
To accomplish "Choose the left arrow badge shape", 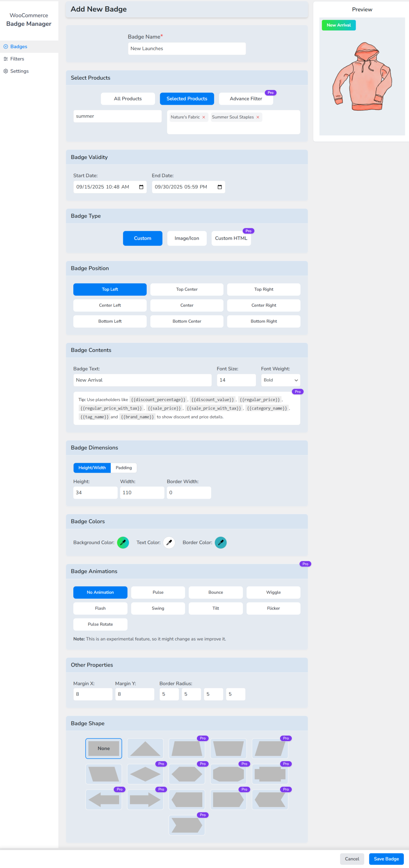I will click(x=104, y=799).
